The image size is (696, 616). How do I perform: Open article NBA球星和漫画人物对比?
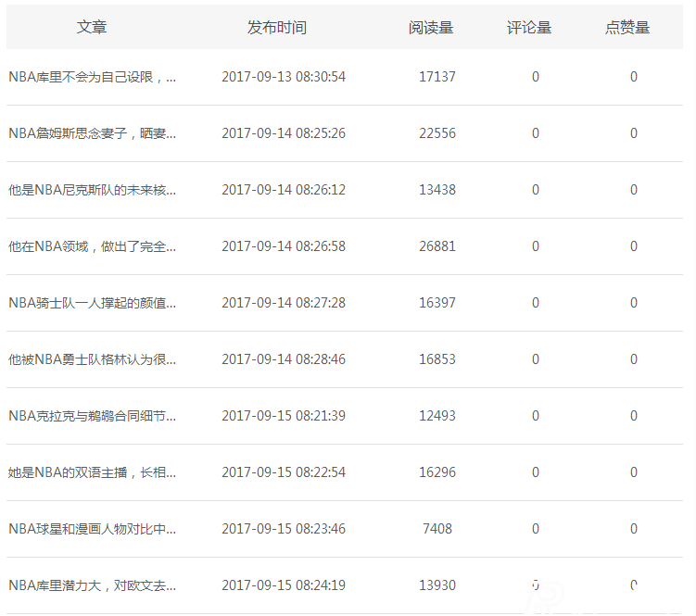tap(92, 529)
